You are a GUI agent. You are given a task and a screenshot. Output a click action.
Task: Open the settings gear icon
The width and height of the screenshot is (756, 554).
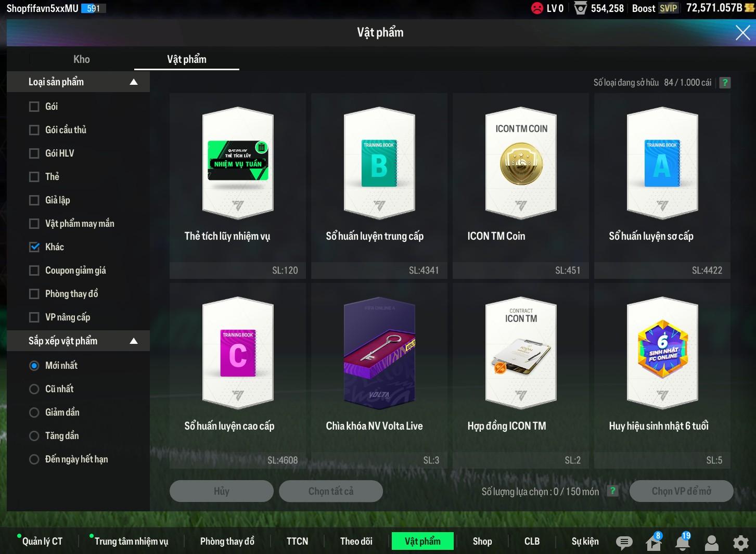tap(740, 543)
